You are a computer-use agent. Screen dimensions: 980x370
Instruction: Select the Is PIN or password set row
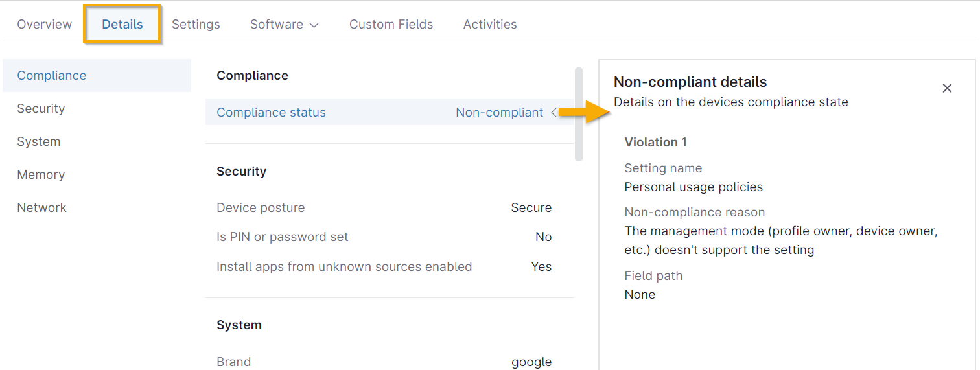tap(384, 237)
